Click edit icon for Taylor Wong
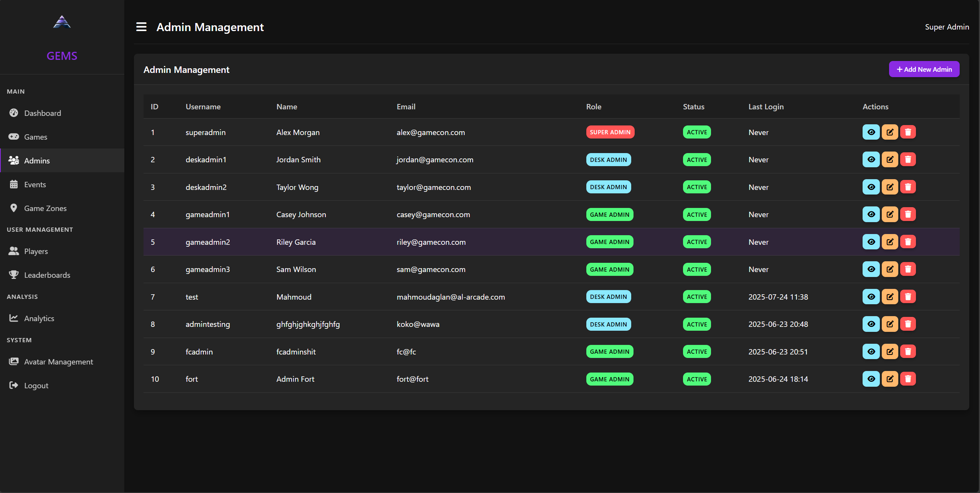The image size is (980, 493). 889,187
